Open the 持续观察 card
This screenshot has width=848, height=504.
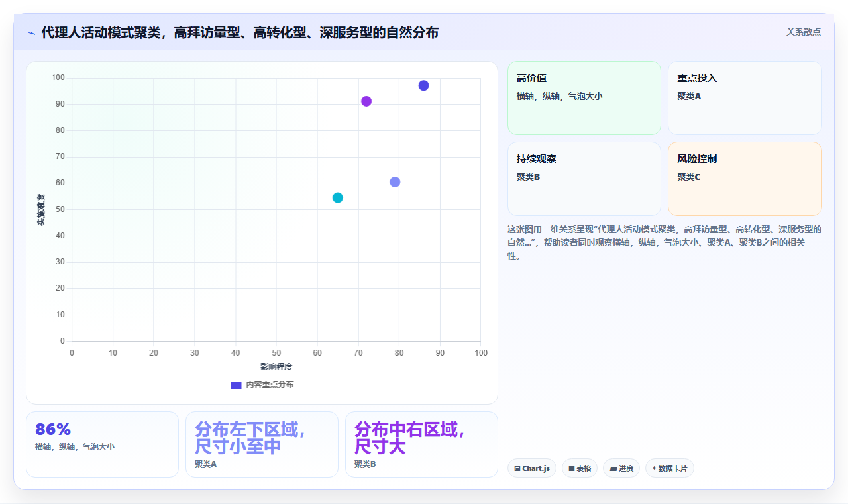pos(584,179)
